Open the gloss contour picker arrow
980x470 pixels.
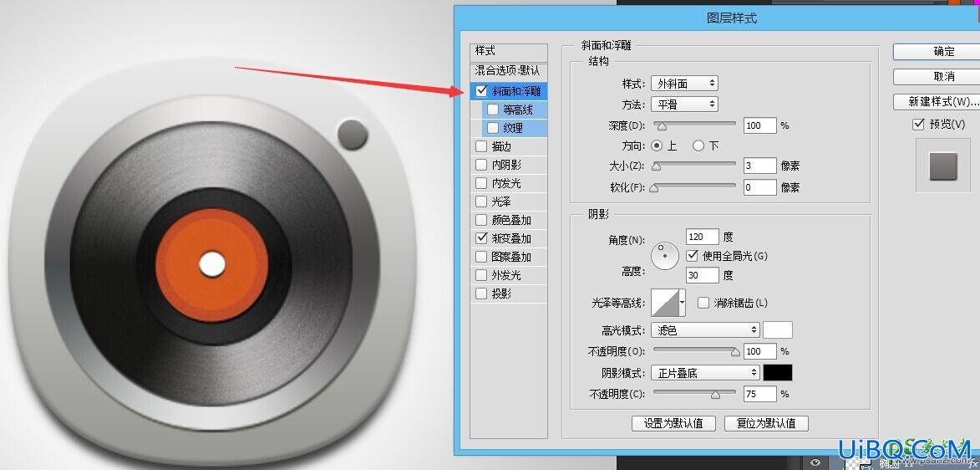coord(682,302)
